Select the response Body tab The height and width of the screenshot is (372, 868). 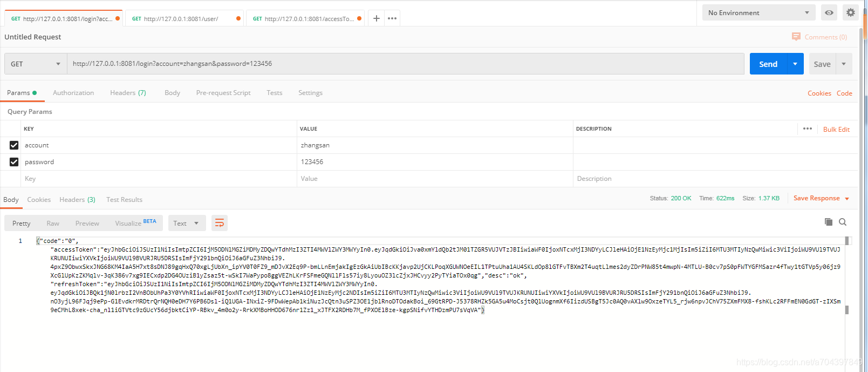coord(11,200)
